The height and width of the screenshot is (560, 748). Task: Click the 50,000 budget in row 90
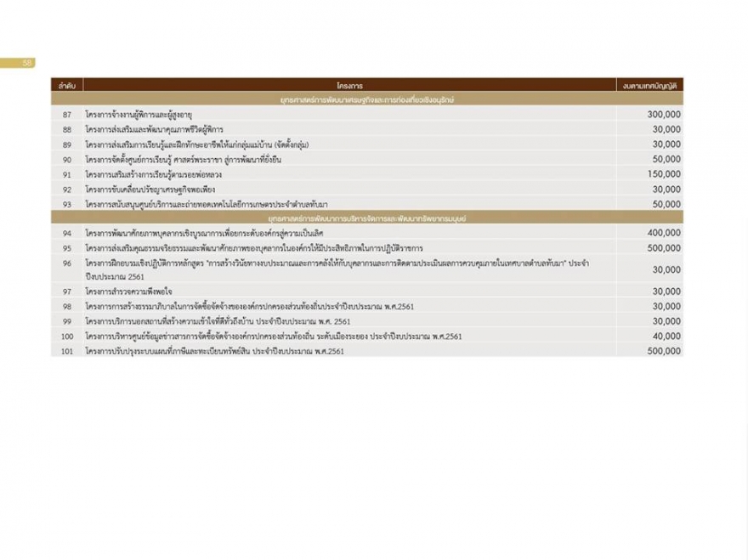click(666, 159)
